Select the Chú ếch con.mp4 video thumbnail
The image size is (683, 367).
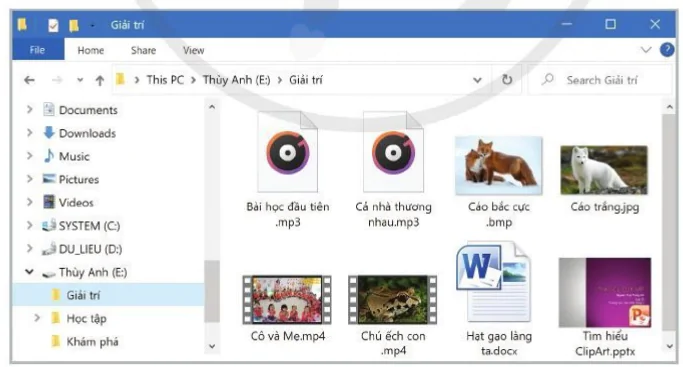click(392, 300)
